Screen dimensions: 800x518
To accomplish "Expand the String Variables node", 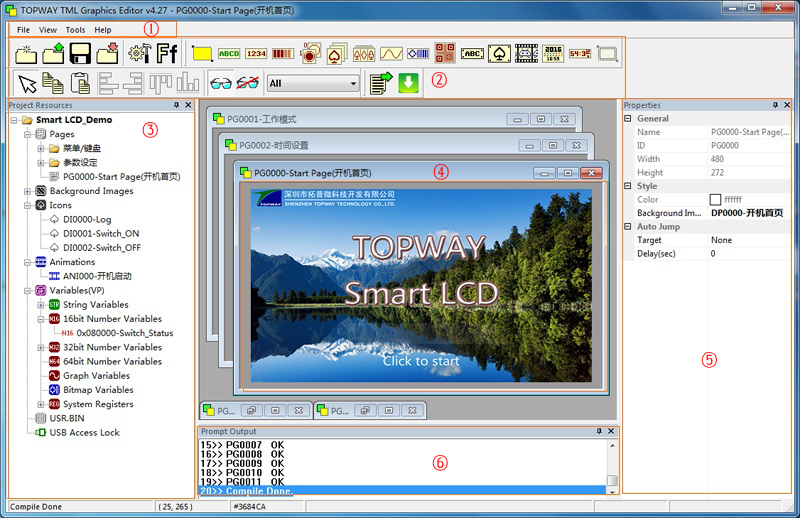I will click(41, 305).
